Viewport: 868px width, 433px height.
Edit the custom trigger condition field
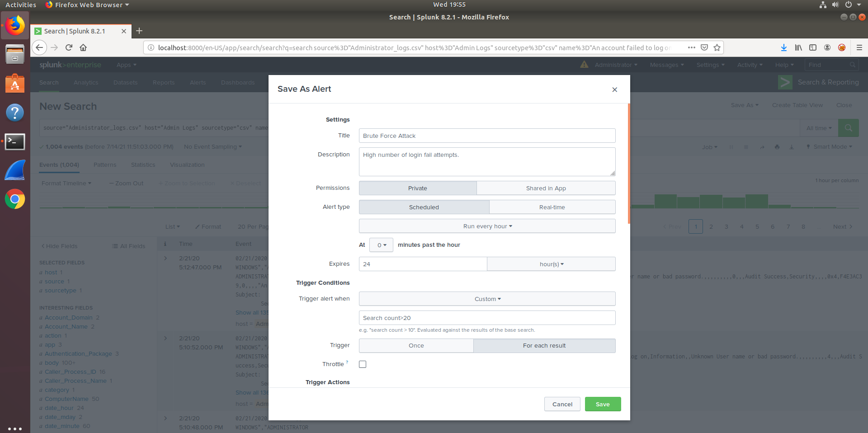point(487,318)
